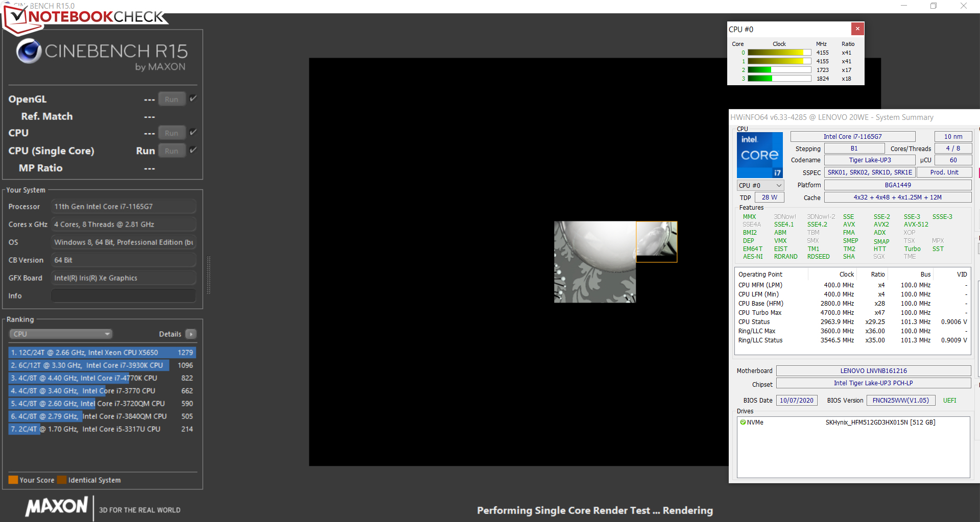980x522 pixels.
Task: Click the Core 0 clock bar
Action: (x=779, y=53)
